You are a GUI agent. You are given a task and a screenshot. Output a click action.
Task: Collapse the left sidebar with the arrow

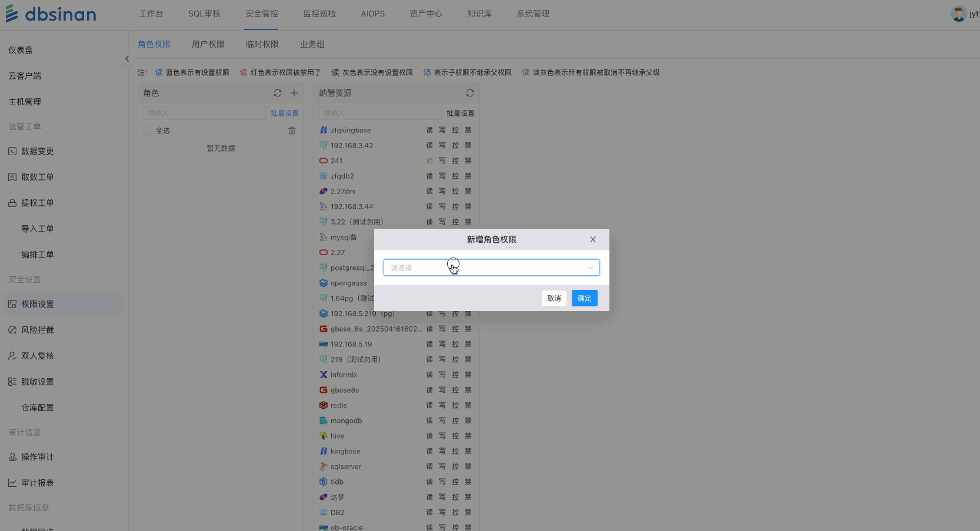coord(127,59)
